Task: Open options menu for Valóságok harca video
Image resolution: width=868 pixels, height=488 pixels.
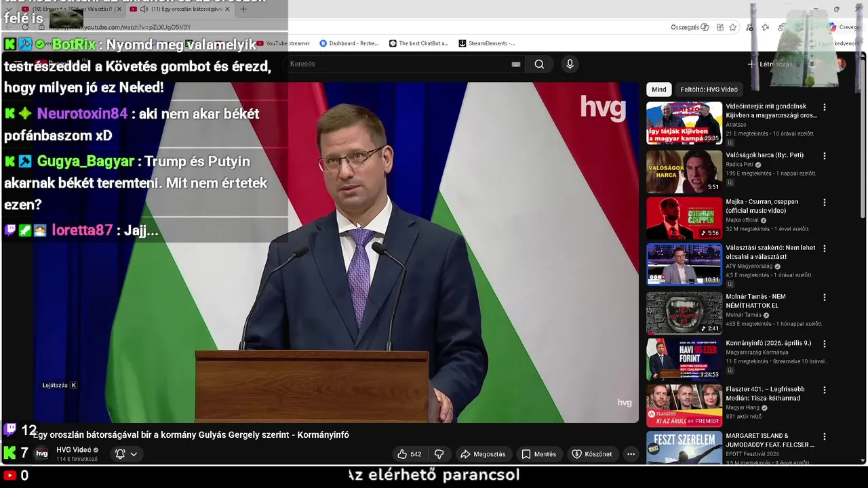Action: click(825, 156)
